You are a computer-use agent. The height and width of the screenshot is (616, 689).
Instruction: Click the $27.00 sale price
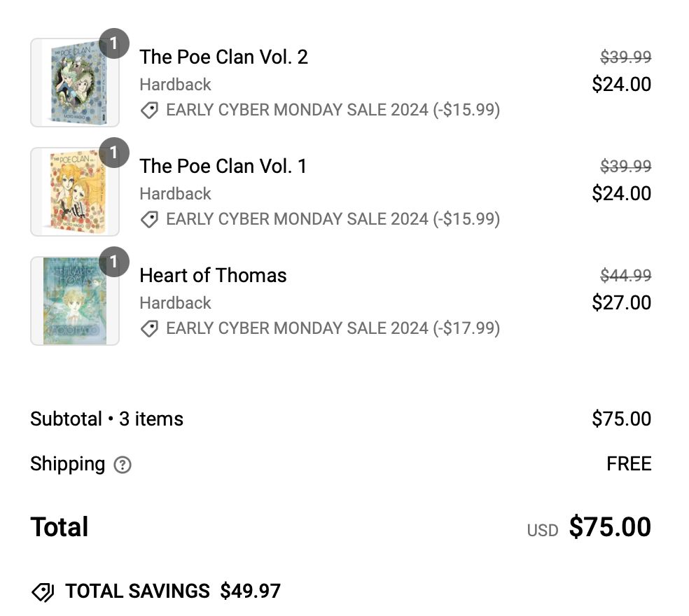point(621,302)
